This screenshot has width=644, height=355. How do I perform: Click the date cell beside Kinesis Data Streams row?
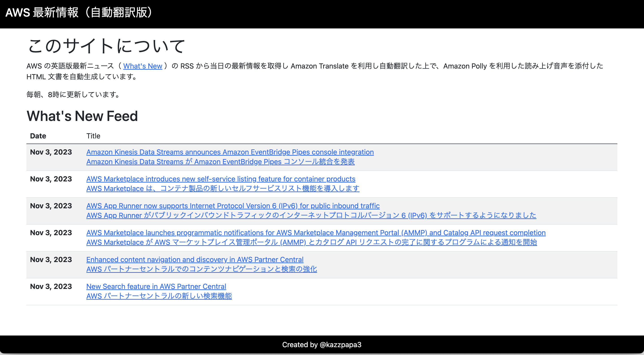[51, 152]
